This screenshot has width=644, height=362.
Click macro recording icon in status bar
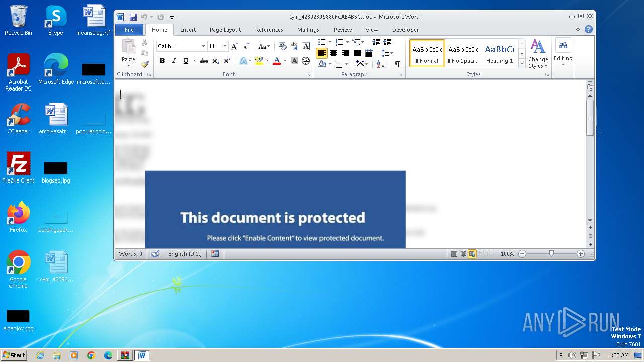215,254
